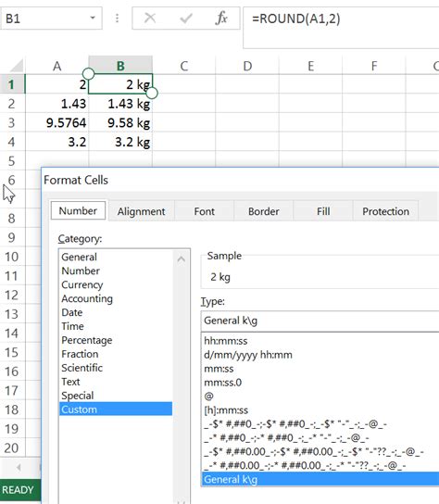The width and height of the screenshot is (439, 504).
Task: Select column A header
Action: [56, 66]
